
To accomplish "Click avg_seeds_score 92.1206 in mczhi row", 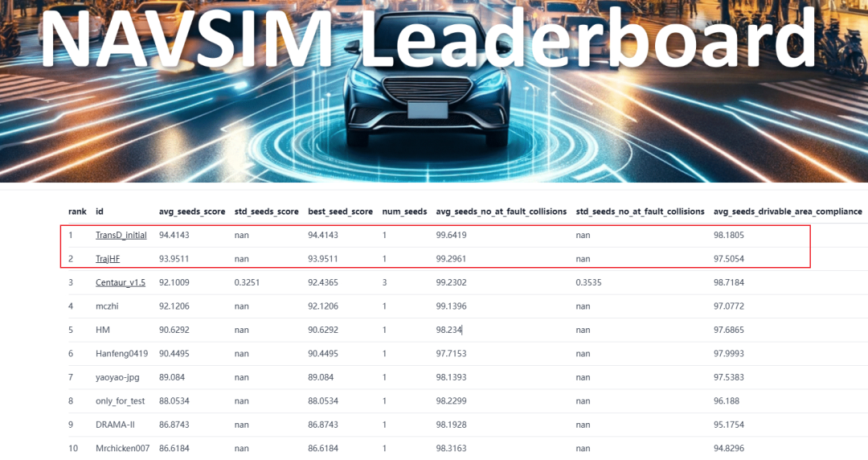I will 174,306.
